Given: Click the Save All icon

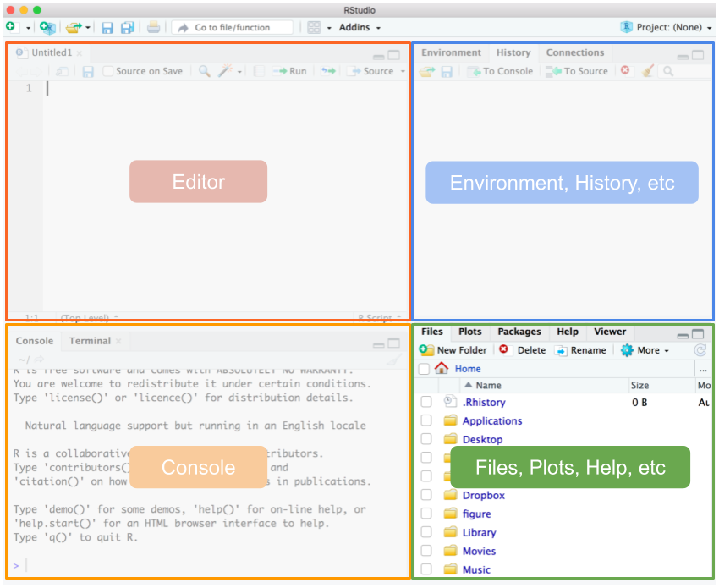Looking at the screenshot, I should pyautogui.click(x=128, y=28).
